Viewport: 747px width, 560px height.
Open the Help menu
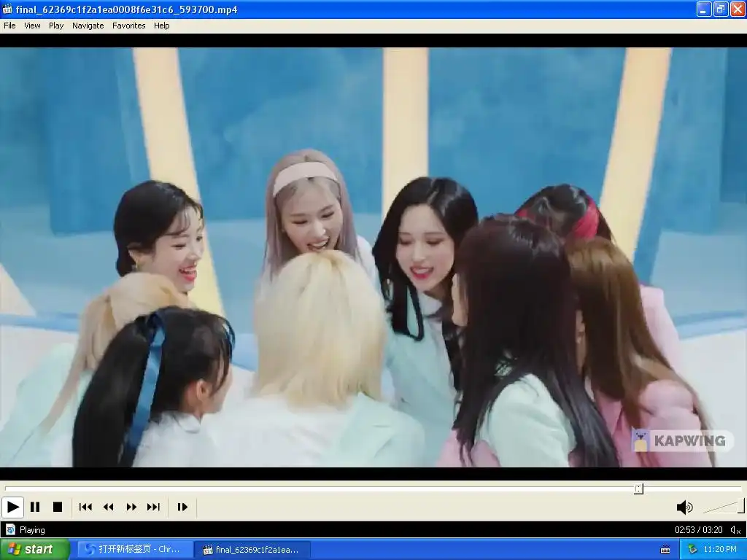coord(161,26)
